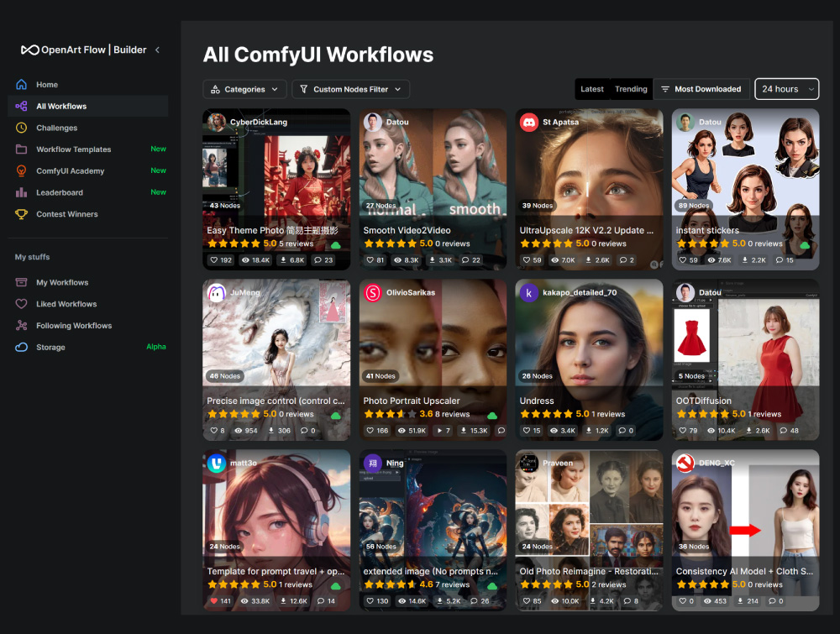Go to Challenges page

coord(57,128)
